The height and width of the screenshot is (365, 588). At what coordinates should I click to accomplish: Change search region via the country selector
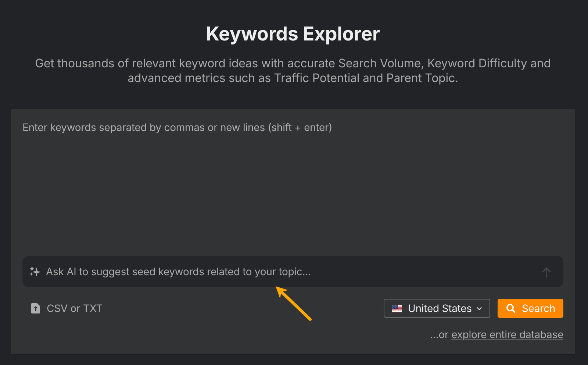point(437,308)
